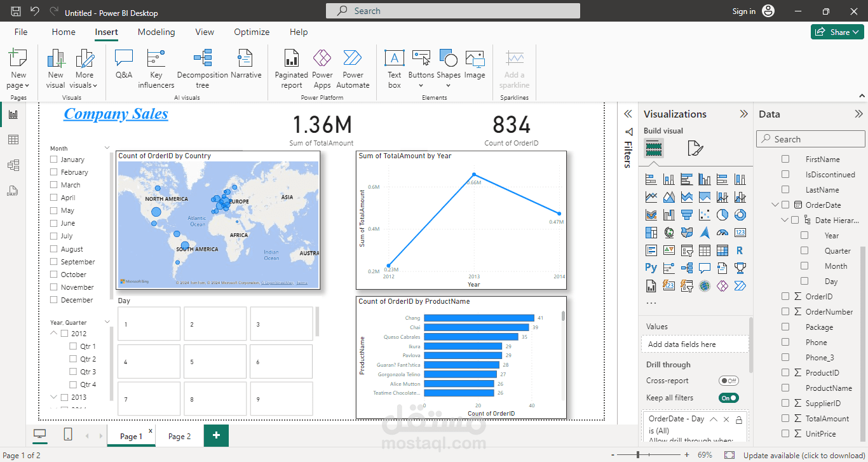Switch to mobile layout icon
The image size is (868, 462).
click(x=68, y=435)
